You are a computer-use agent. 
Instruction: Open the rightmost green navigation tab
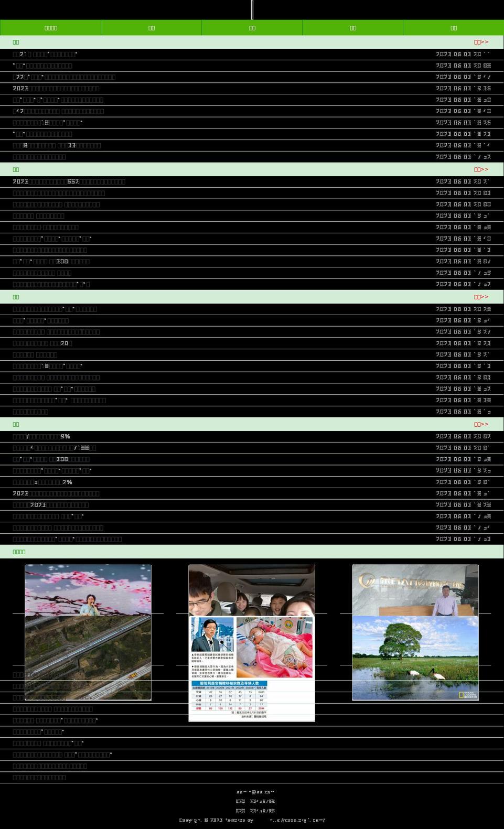(454, 28)
